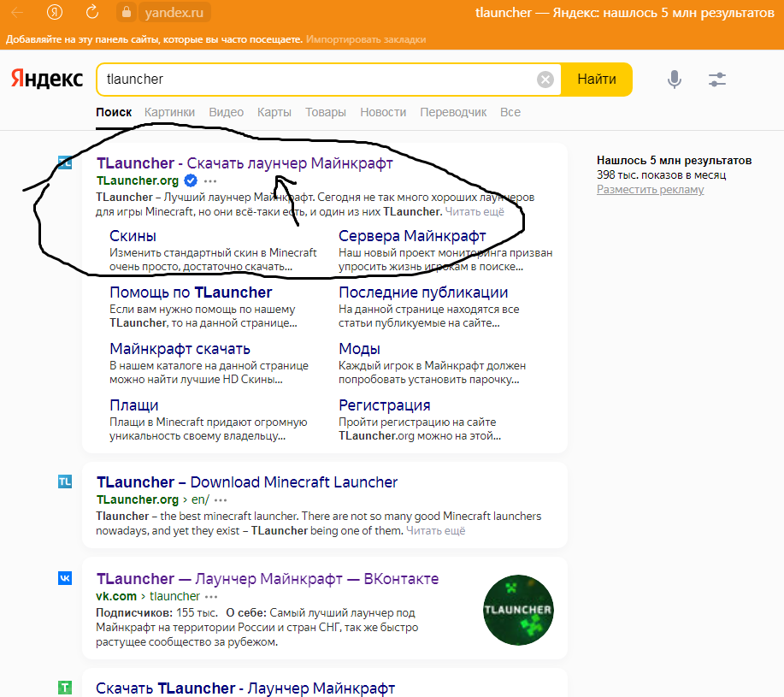The image size is (784, 697).
Task: Open the Сервера Майнкрафт sitelink
Action: pyautogui.click(x=412, y=235)
